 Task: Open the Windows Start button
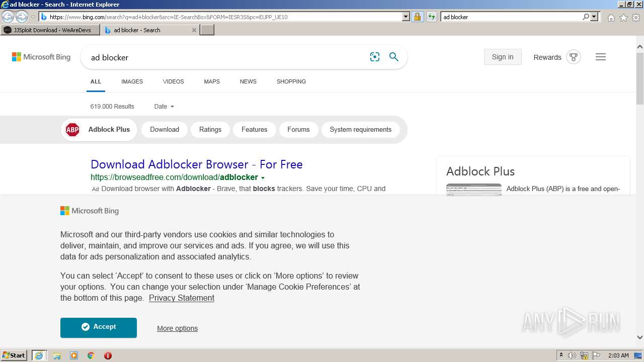[14, 355]
